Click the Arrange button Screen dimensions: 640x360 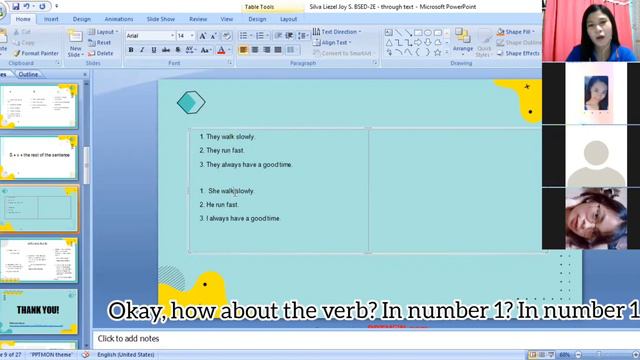[462, 42]
